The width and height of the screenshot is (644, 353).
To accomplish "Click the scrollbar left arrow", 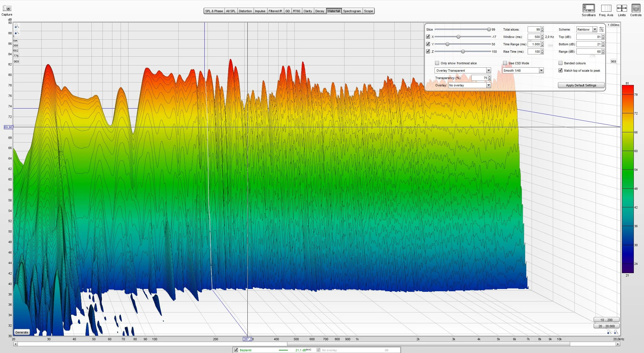I will click(x=16, y=344).
